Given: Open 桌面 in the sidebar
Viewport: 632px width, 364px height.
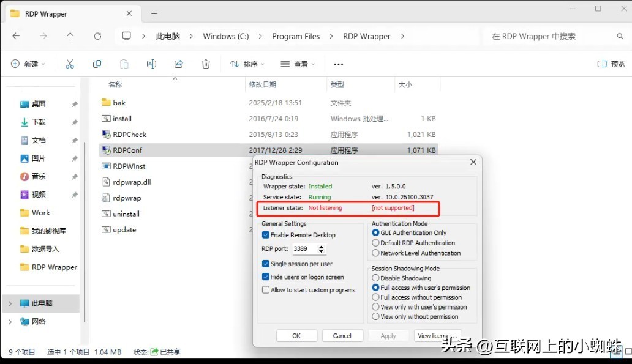Looking at the screenshot, I should tap(39, 104).
